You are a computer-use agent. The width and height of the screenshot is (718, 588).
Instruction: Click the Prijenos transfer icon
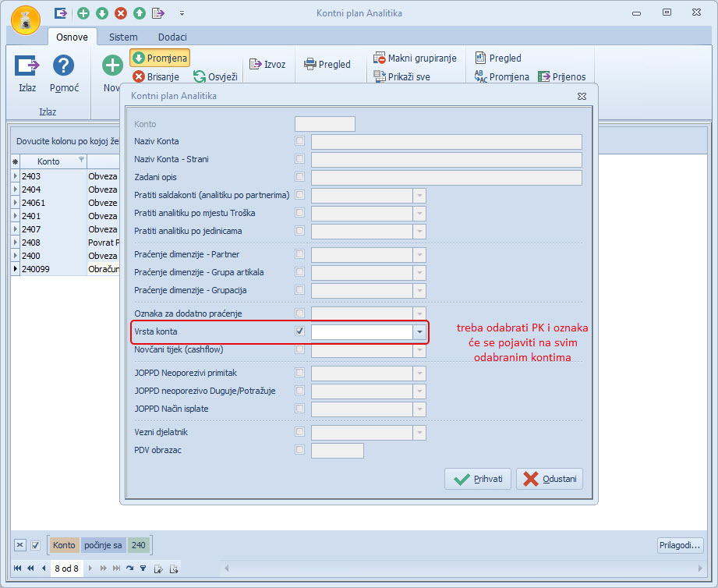coord(545,76)
